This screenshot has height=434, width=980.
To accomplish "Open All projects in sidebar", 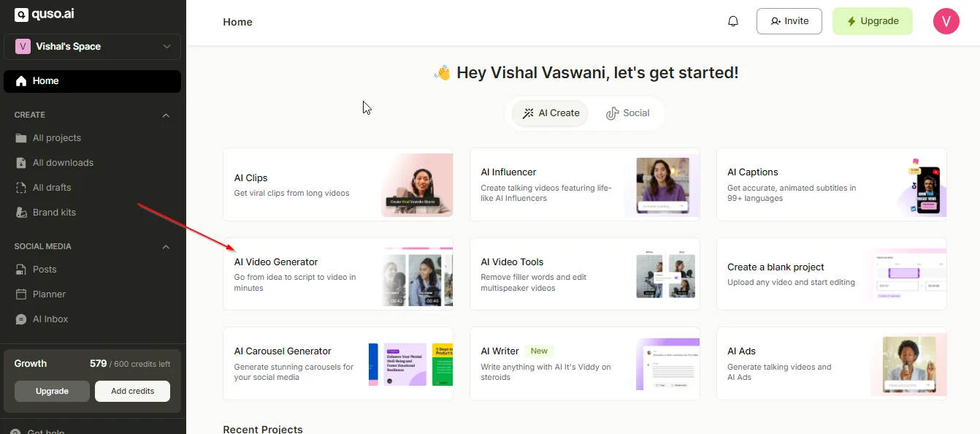I will (x=92, y=138).
